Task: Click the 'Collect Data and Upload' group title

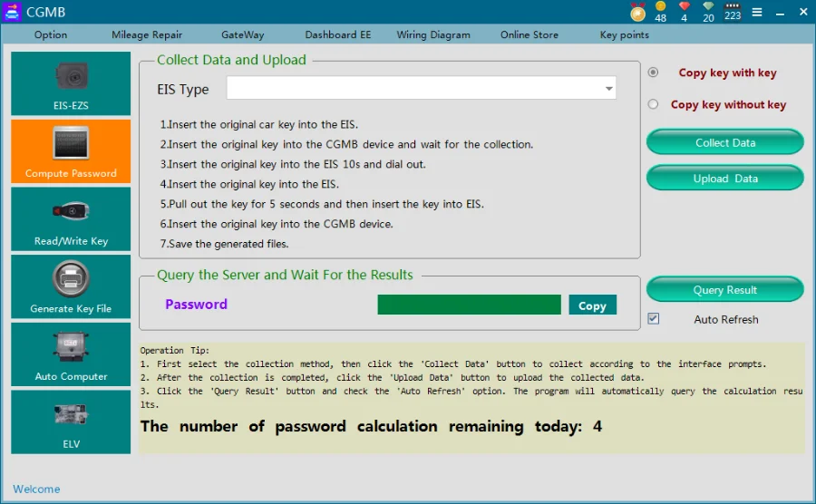Action: (x=231, y=60)
